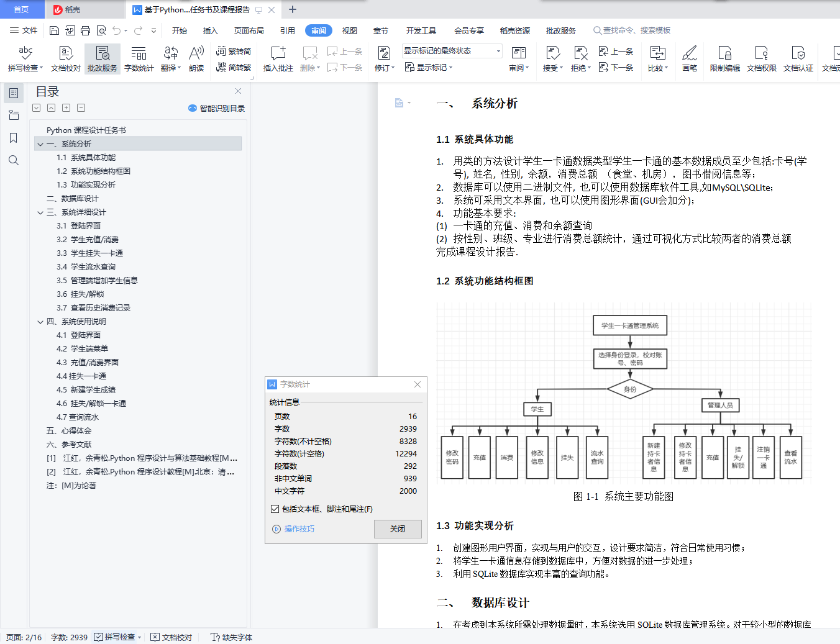Switch to the 页面布局 ribbon tab
The width and height of the screenshot is (840, 644).
coord(249,30)
